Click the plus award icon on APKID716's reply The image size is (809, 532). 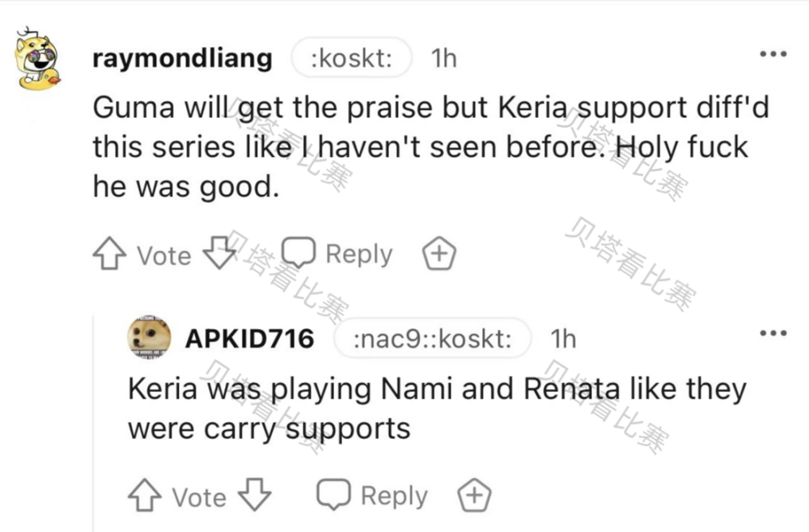click(474, 495)
